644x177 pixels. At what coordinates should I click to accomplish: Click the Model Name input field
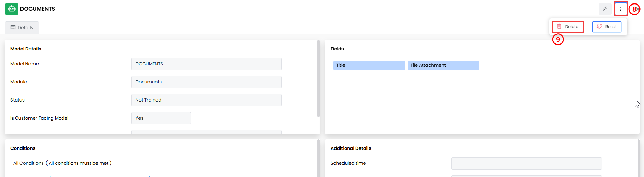[206, 64]
